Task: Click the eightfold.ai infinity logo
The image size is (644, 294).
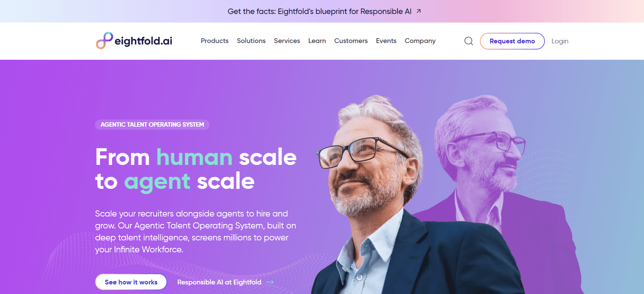Action: [x=105, y=41]
